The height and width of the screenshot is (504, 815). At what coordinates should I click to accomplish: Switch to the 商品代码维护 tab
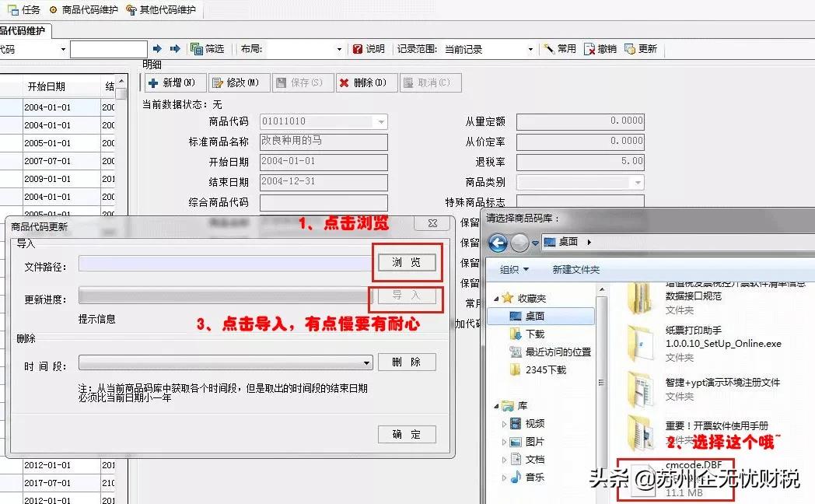click(22, 29)
